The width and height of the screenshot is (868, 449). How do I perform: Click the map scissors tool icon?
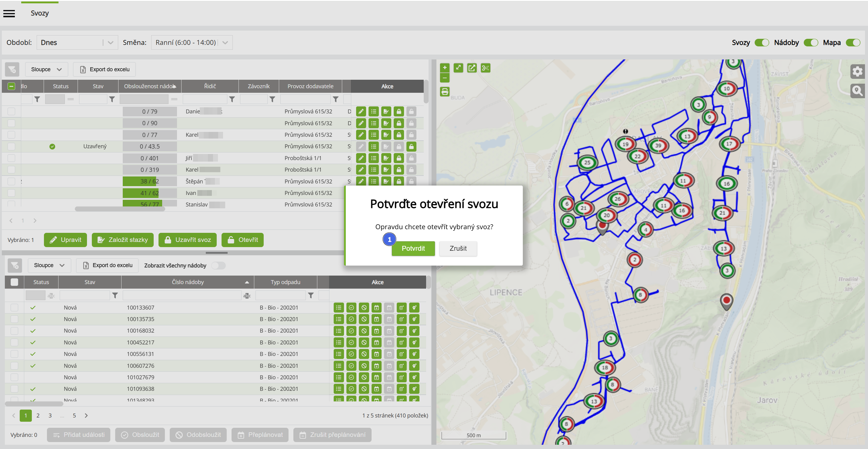coord(485,68)
